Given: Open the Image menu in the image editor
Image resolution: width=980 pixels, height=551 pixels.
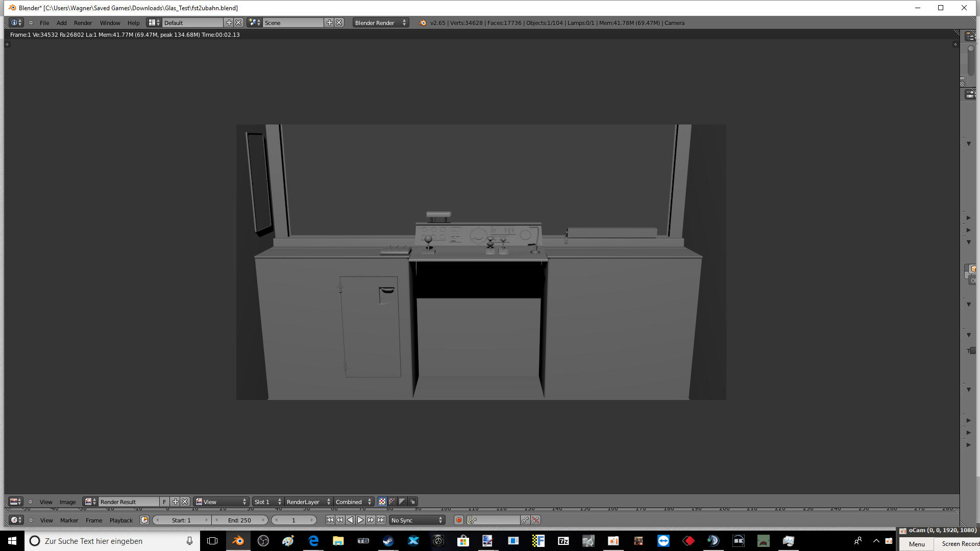Looking at the screenshot, I should click(x=67, y=502).
